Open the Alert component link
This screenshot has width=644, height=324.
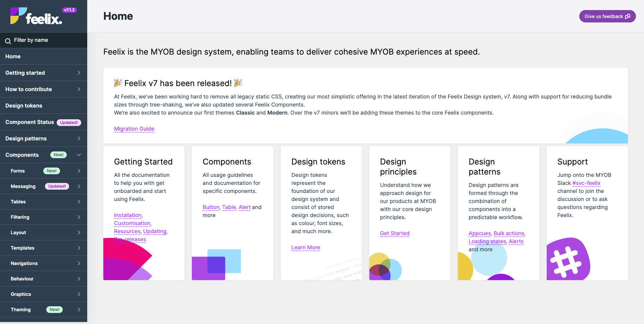245,207
